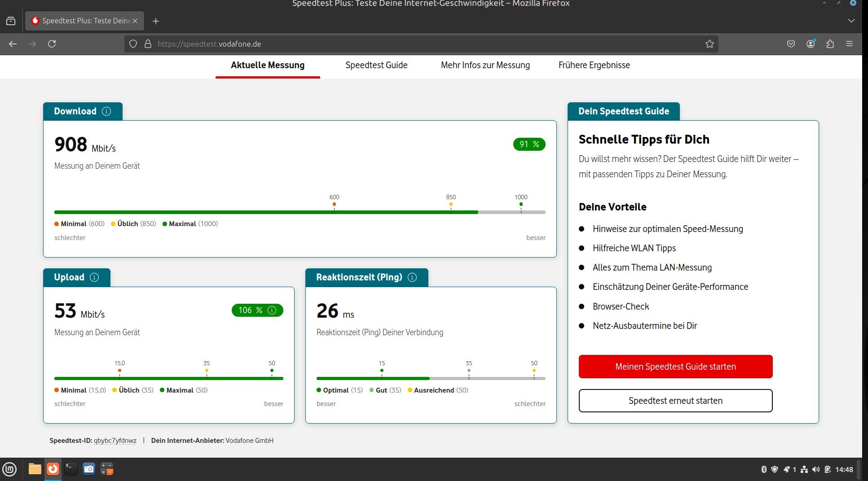Click the Einschätzung Deiner Geräte-Performance bullet
This screenshot has height=481, width=868.
pyautogui.click(x=670, y=287)
